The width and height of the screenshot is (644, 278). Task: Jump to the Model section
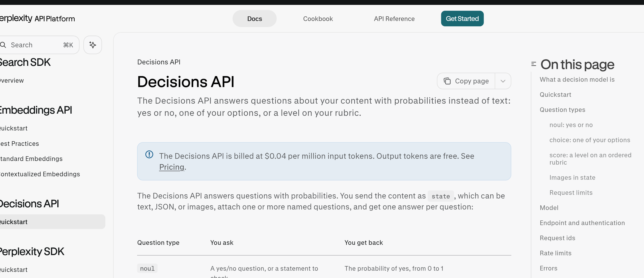tap(549, 208)
